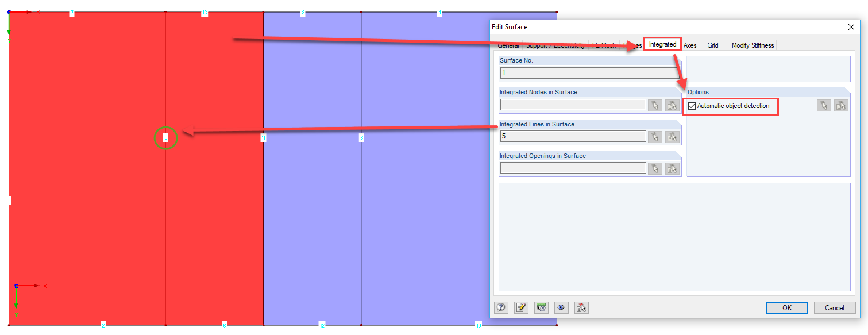The image size is (868, 335).
Task: Click the multi-object picker beside Integrated Nodes field
Action: [x=672, y=105]
